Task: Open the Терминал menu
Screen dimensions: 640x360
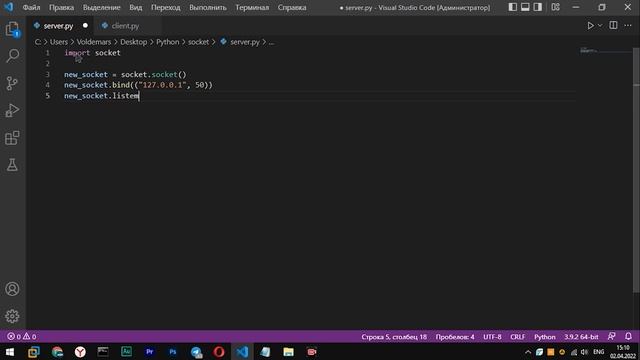Action: (x=252, y=7)
